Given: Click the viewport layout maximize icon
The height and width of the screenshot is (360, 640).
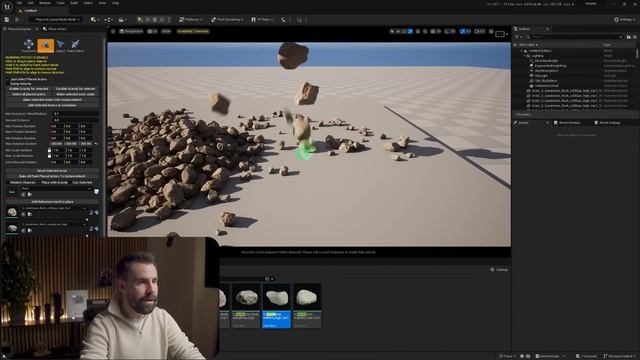Looking at the screenshot, I should (500, 34).
